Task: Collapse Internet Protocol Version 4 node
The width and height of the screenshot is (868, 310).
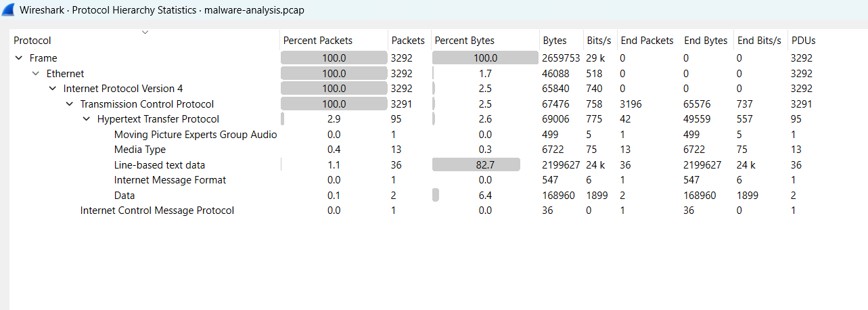Action: pos(52,89)
